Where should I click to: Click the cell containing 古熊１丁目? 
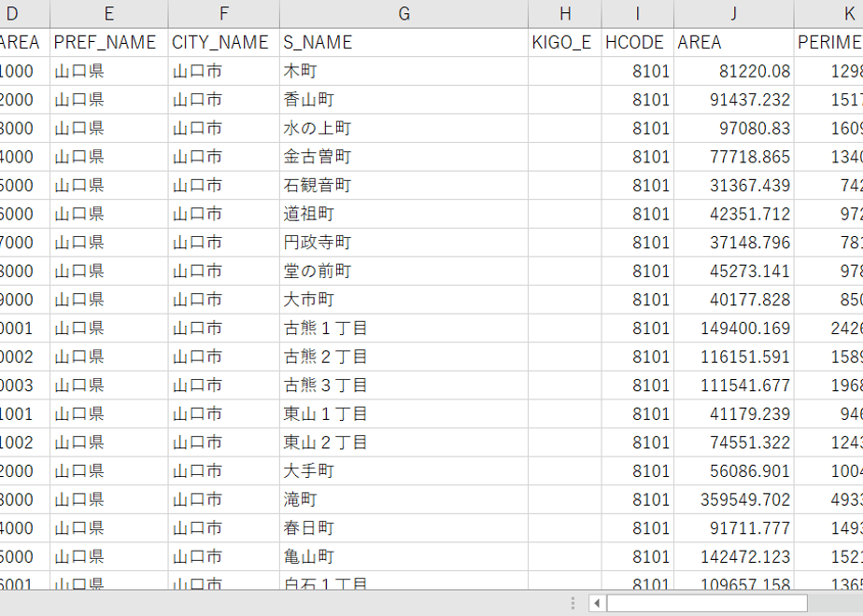[404, 329]
